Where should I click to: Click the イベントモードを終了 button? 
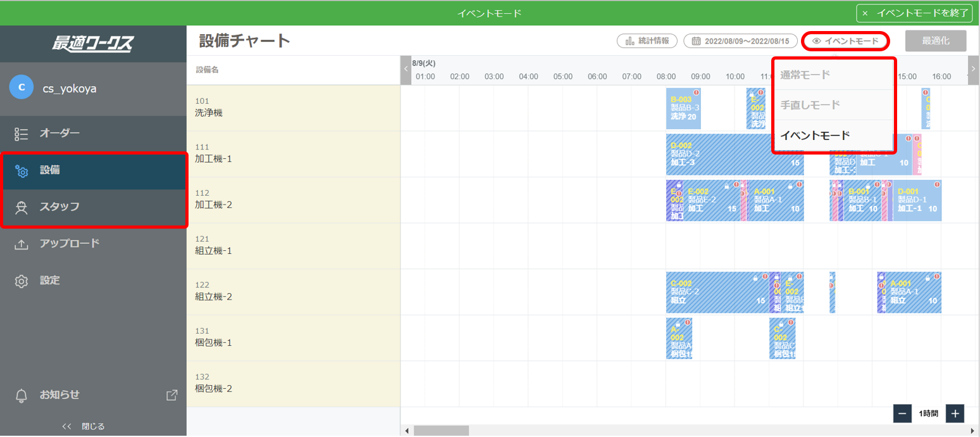coord(914,13)
